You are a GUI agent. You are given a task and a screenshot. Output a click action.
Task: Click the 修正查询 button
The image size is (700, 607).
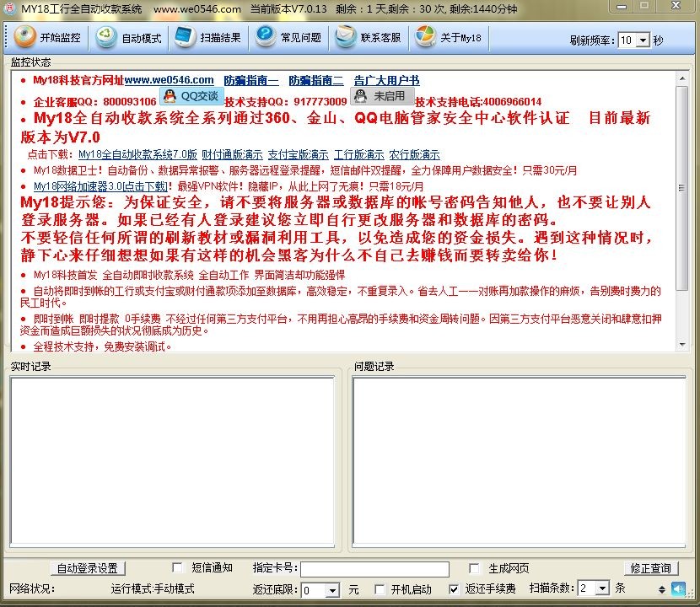[651, 568]
